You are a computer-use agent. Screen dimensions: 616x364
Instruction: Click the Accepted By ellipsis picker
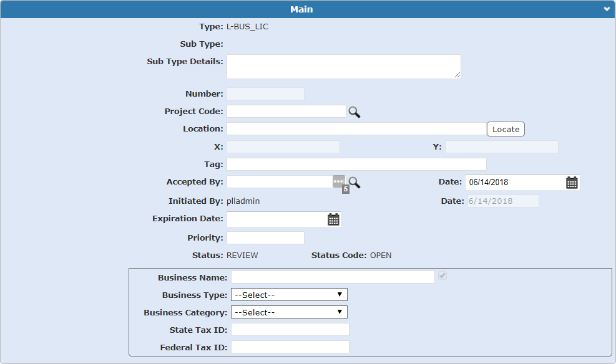coord(338,181)
